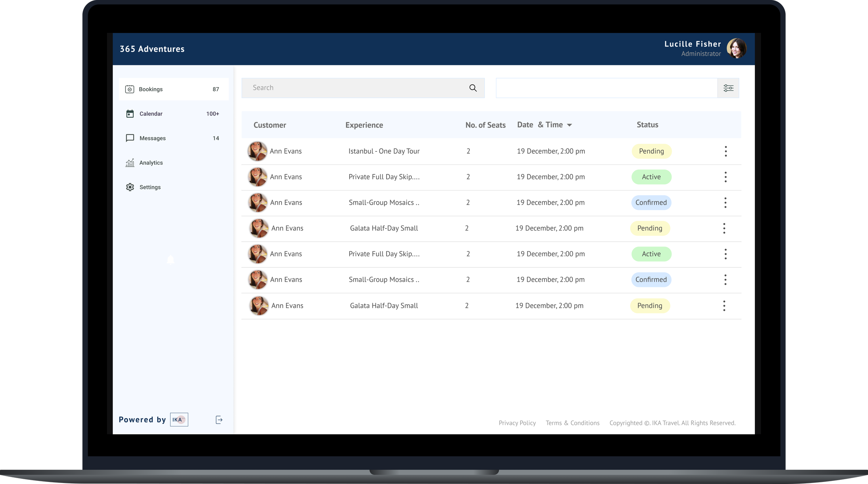Click the first Active status badge
This screenshot has width=868, height=484.
click(x=651, y=177)
